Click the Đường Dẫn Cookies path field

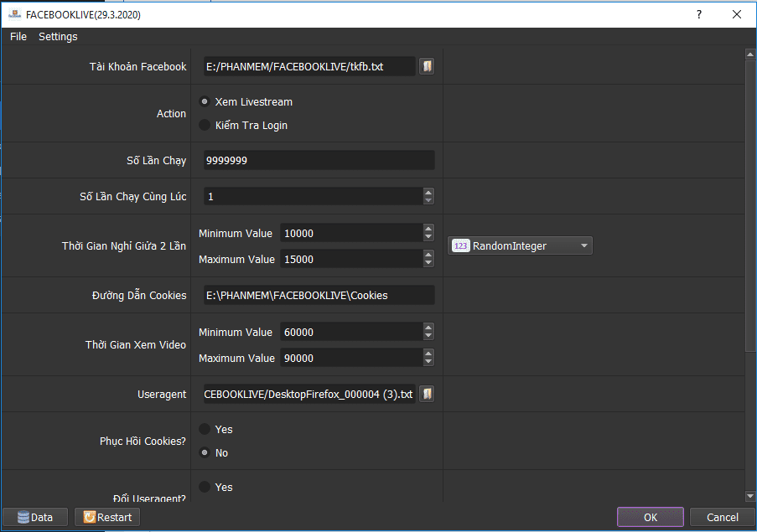pos(319,295)
